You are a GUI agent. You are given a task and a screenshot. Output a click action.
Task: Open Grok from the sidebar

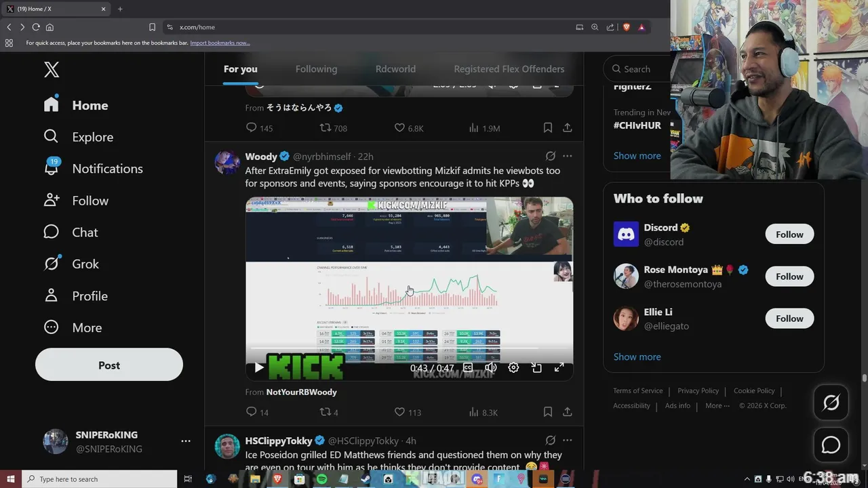point(71,264)
